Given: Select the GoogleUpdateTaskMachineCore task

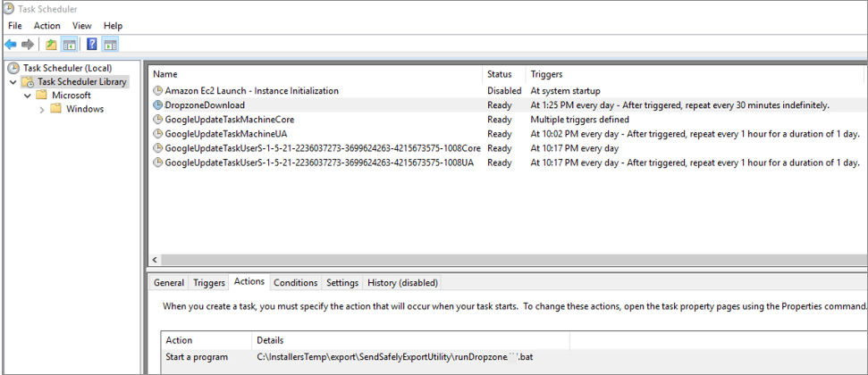Looking at the screenshot, I should coord(229,120).
